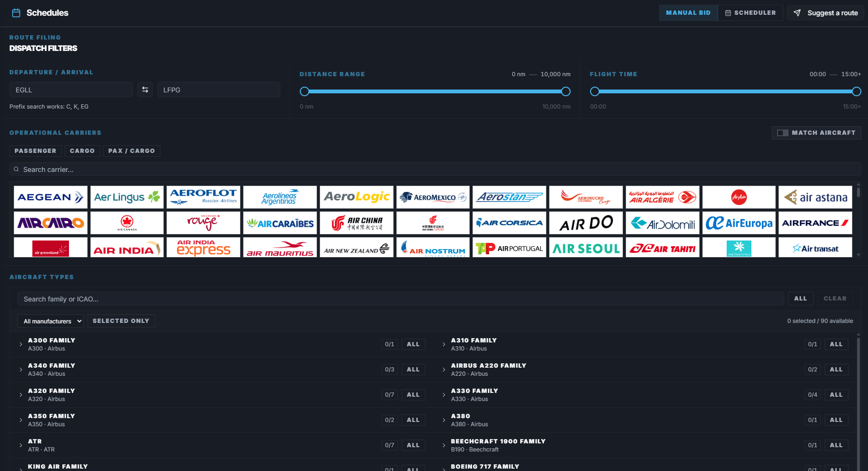The height and width of the screenshot is (471, 868).
Task: Toggle the Cargo carrier filter
Action: tap(82, 151)
